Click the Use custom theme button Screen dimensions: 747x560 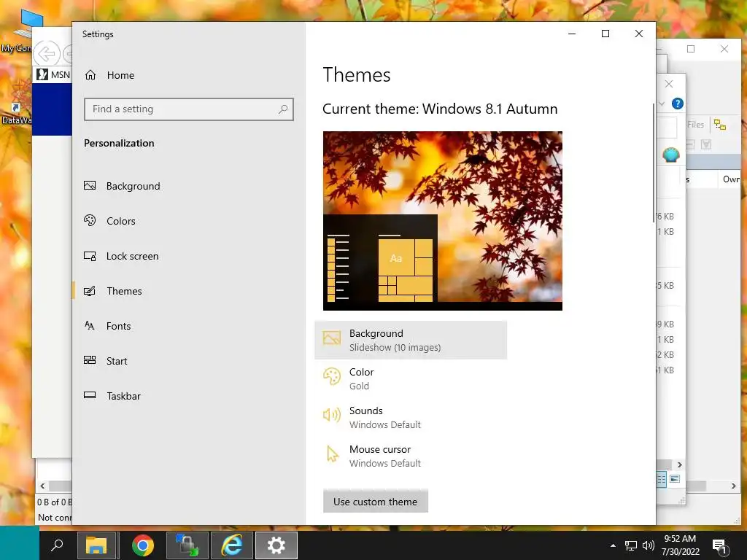[x=376, y=502]
